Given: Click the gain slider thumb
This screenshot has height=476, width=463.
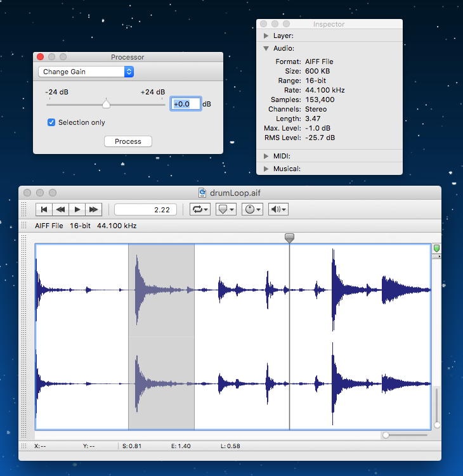Looking at the screenshot, I should pyautogui.click(x=107, y=105).
